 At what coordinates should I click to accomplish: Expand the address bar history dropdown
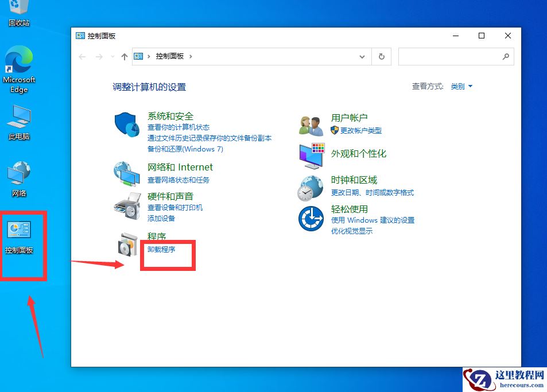(x=362, y=56)
